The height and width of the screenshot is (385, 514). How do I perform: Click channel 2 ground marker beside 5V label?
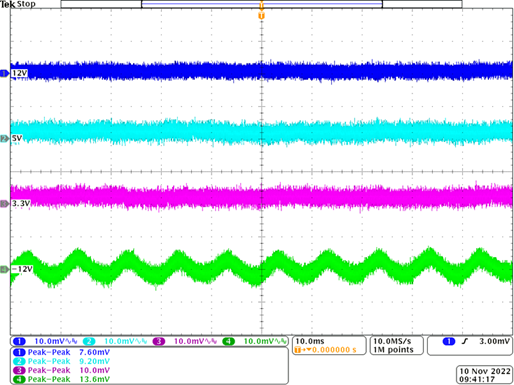4,138
